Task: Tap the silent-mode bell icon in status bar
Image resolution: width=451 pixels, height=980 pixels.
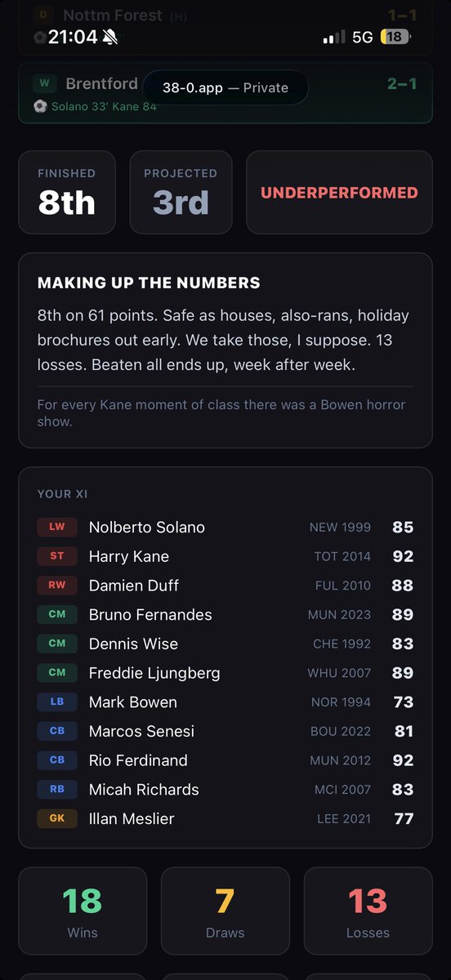Action: pyautogui.click(x=110, y=37)
